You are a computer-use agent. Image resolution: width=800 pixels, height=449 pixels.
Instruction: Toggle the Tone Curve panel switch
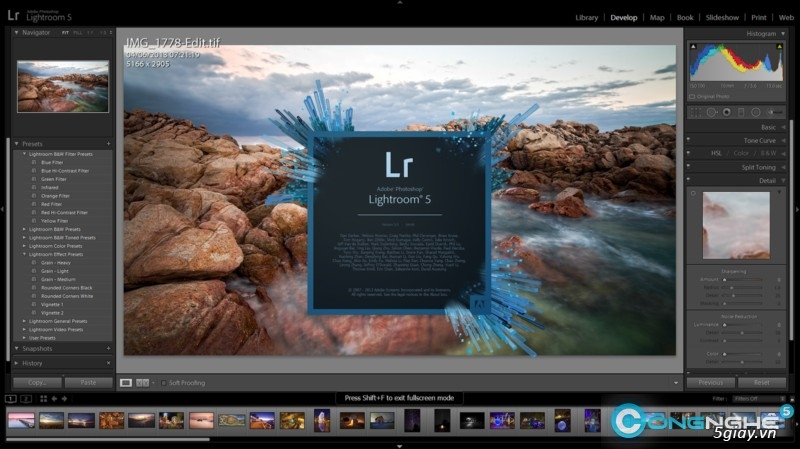(x=688, y=139)
